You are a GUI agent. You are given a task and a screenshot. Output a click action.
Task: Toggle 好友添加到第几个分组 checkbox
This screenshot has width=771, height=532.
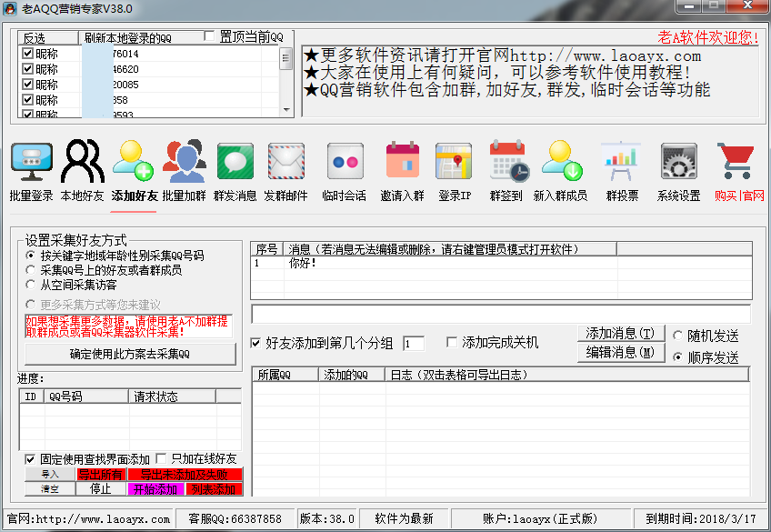[255, 343]
